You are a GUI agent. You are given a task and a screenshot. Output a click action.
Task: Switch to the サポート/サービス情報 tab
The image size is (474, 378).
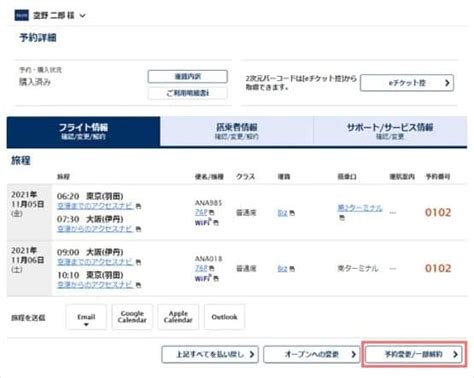coord(390,131)
